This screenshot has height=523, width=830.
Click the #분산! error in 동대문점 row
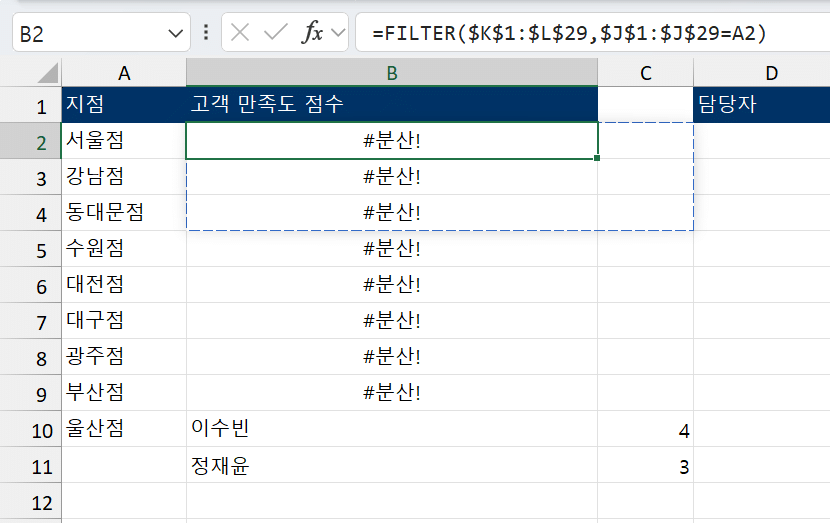tap(392, 213)
